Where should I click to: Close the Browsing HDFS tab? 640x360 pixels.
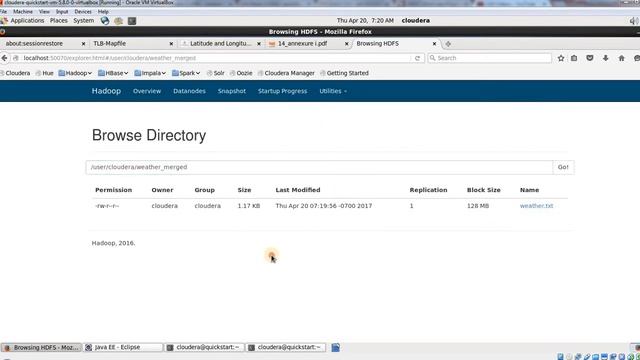[434, 44]
